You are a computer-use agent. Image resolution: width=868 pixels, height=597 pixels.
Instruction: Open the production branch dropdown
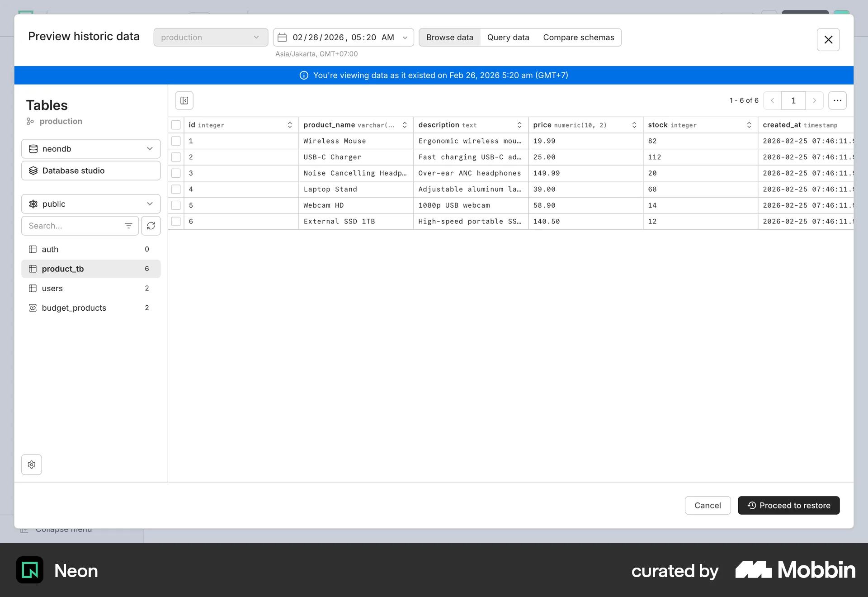point(211,38)
